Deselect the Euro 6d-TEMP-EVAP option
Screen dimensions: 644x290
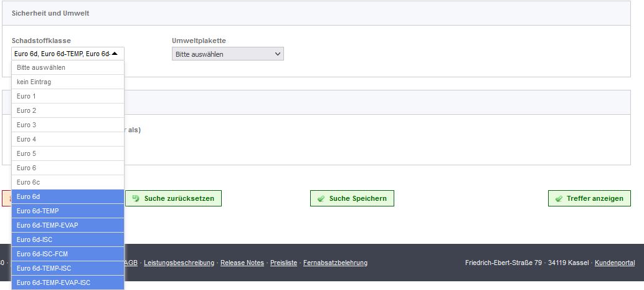coord(68,225)
